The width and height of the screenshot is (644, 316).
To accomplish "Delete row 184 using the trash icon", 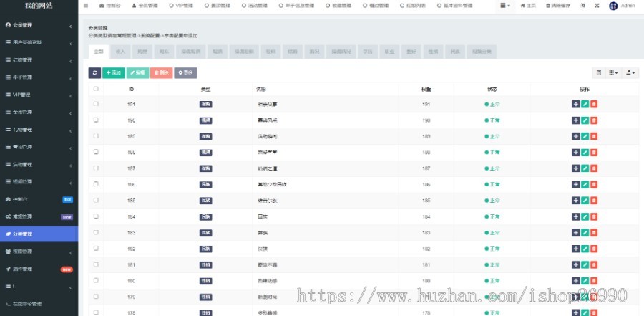I will click(594, 216).
